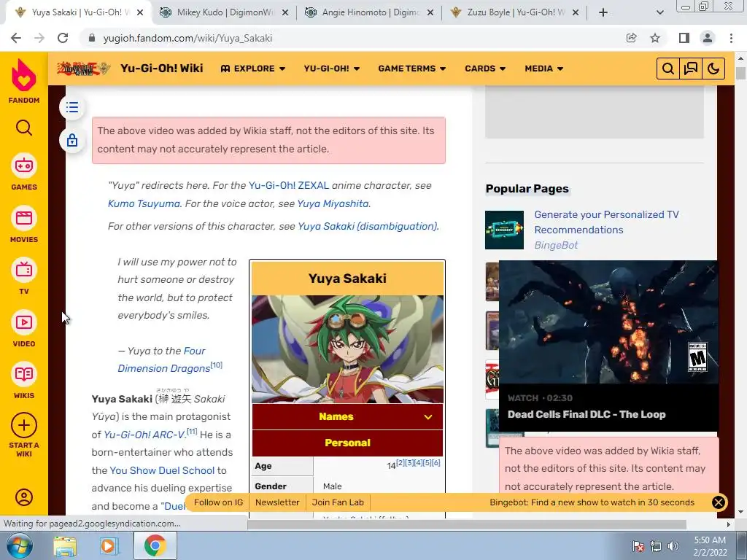747x560 pixels.
Task: Open the Yuya Miyashita link
Action: click(333, 204)
